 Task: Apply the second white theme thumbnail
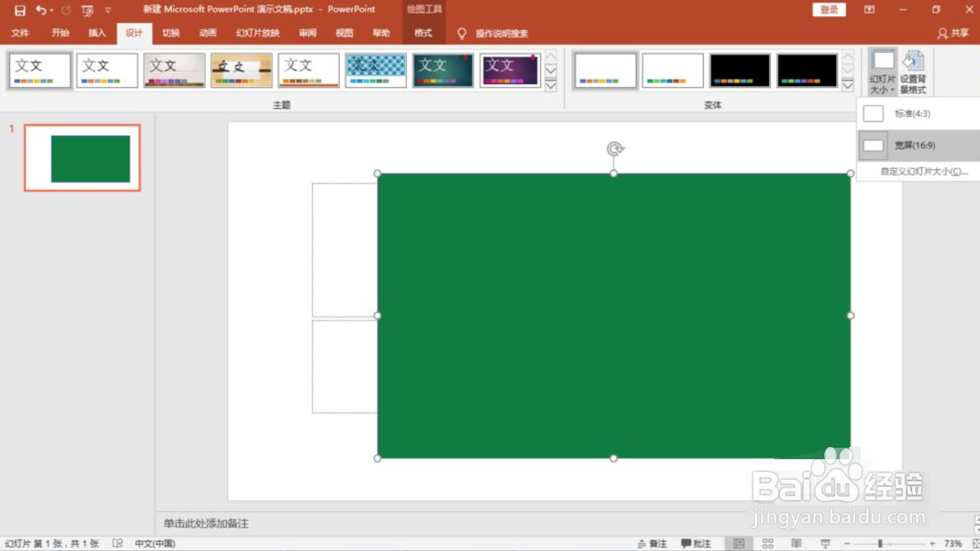107,70
